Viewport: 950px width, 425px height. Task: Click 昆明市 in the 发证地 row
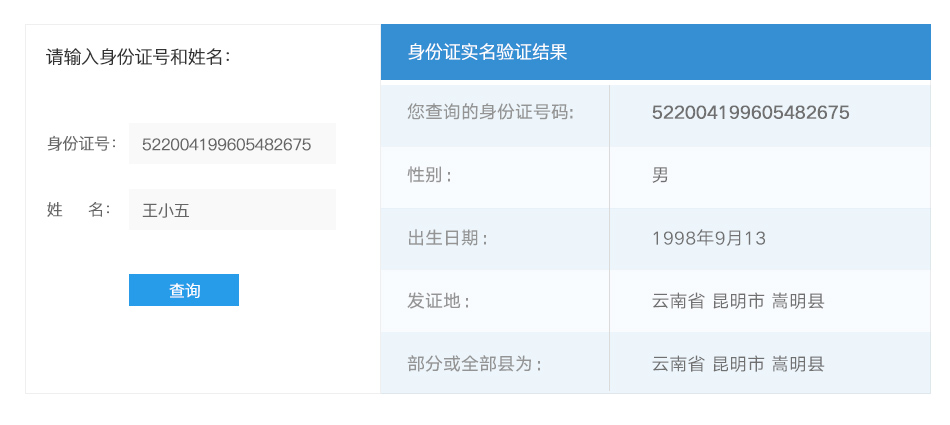(x=738, y=301)
